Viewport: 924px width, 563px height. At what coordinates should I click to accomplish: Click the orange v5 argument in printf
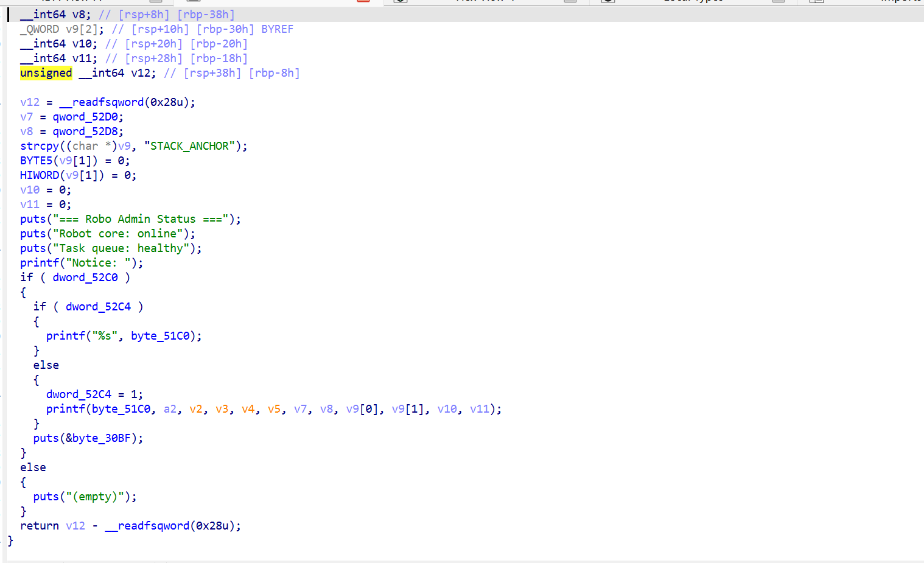(x=275, y=409)
